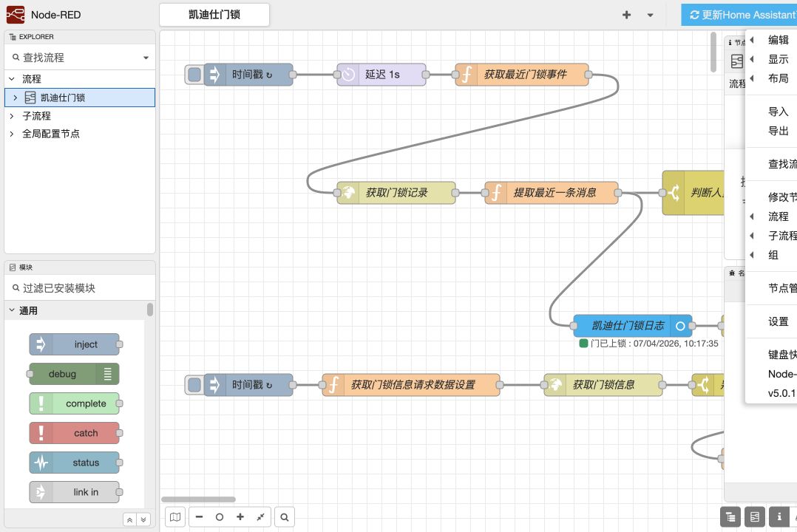
Task: Open the 编辑 menu entry
Action: click(x=771, y=40)
